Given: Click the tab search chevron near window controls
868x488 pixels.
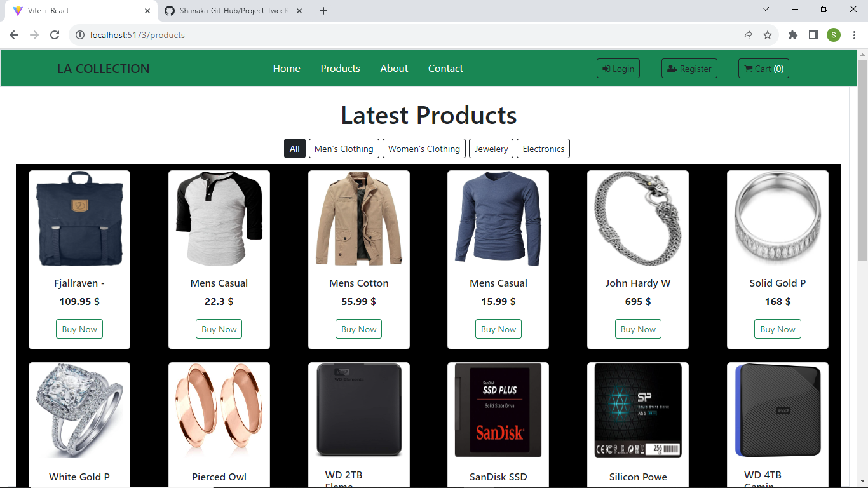Looking at the screenshot, I should 766,9.
